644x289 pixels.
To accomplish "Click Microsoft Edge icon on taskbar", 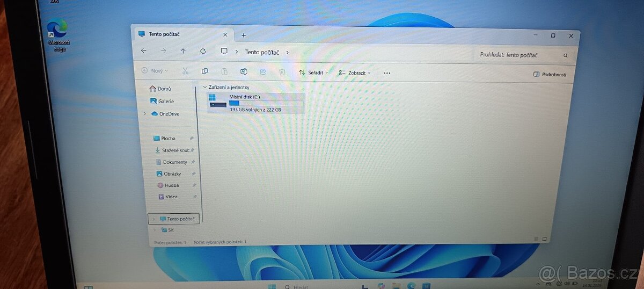I will point(412,286).
